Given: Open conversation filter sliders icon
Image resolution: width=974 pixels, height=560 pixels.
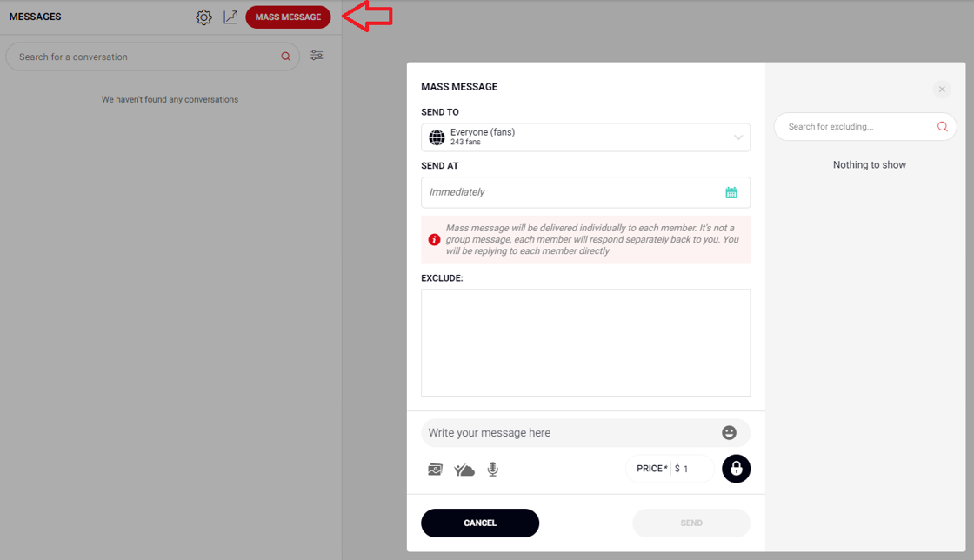Looking at the screenshot, I should [317, 56].
